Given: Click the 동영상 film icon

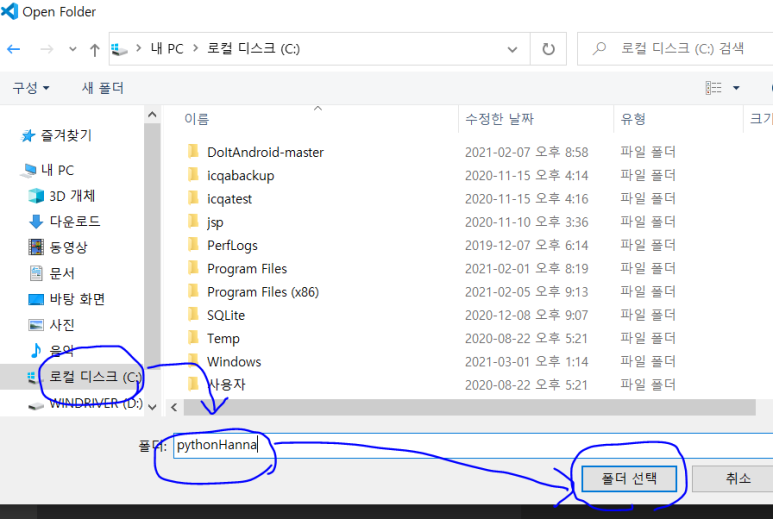Looking at the screenshot, I should point(36,247).
